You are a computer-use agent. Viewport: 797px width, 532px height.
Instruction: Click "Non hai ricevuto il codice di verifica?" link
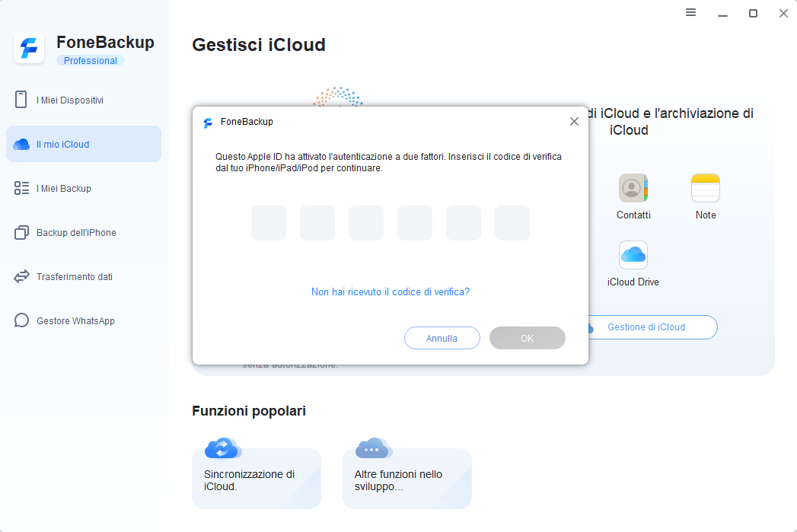[391, 291]
